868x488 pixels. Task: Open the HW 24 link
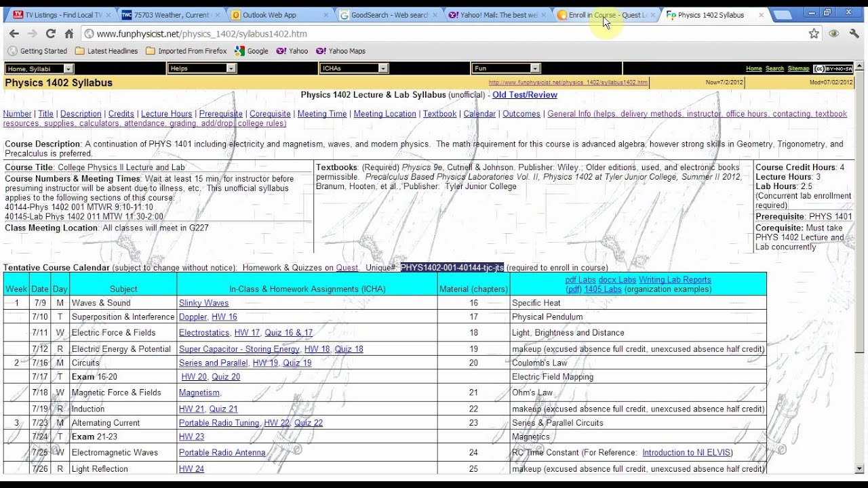point(192,469)
